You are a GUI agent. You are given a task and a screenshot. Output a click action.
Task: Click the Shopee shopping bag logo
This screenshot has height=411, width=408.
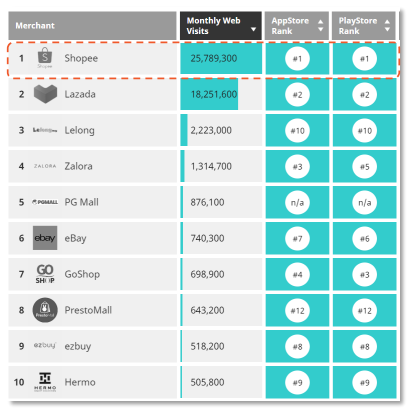pyautogui.click(x=45, y=58)
